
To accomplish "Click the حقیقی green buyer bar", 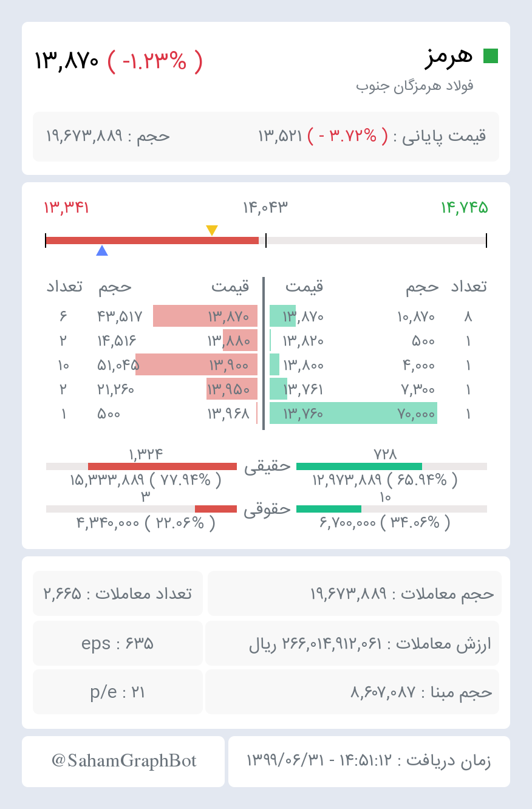I will click(x=359, y=466).
